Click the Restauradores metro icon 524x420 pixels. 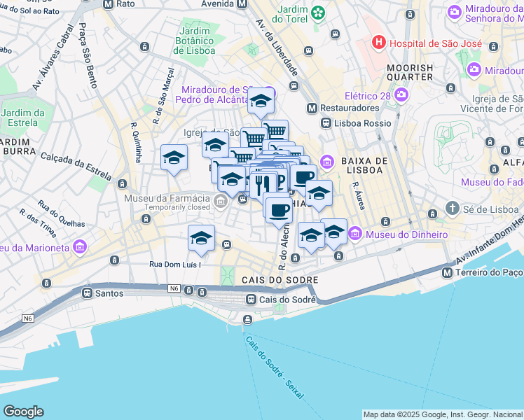(312, 108)
